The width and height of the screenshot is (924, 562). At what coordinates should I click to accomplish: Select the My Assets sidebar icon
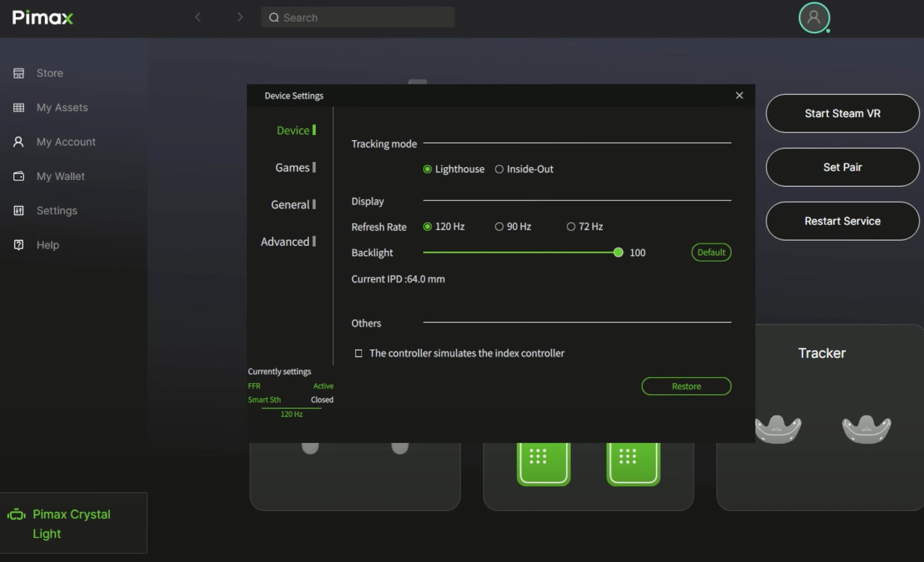click(19, 107)
